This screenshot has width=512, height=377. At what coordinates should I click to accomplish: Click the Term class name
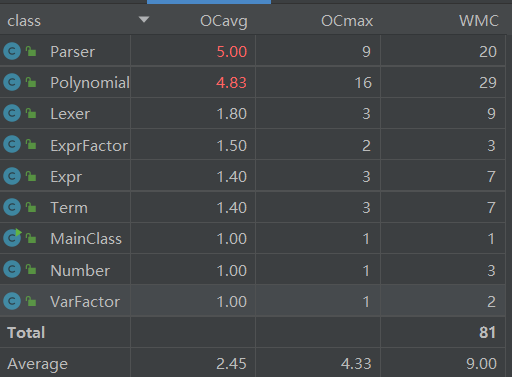coord(69,208)
